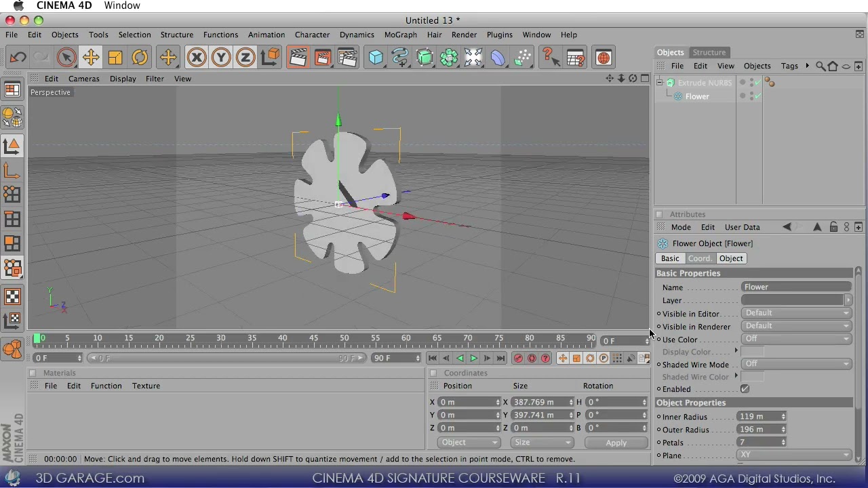The height and width of the screenshot is (488, 868).
Task: Open the viewport Cameras menu
Action: click(83, 79)
